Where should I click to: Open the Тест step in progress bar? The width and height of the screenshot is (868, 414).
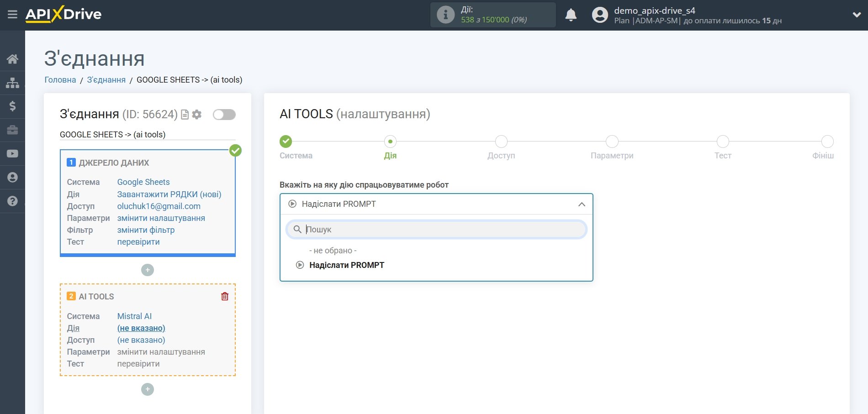click(723, 141)
